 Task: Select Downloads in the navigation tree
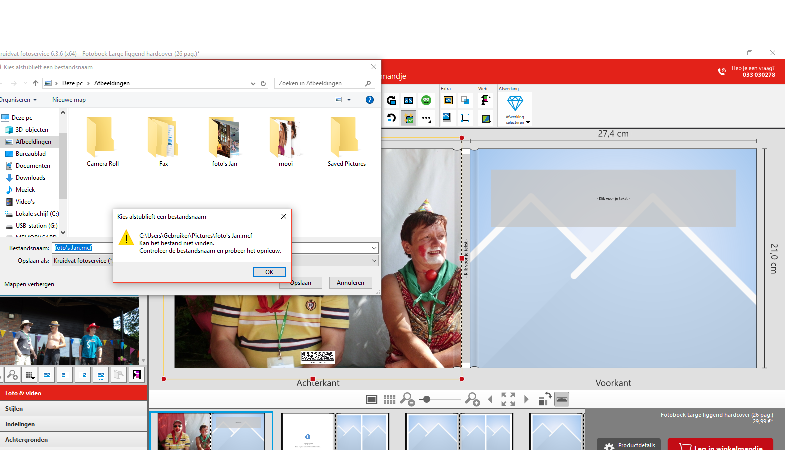(30, 177)
